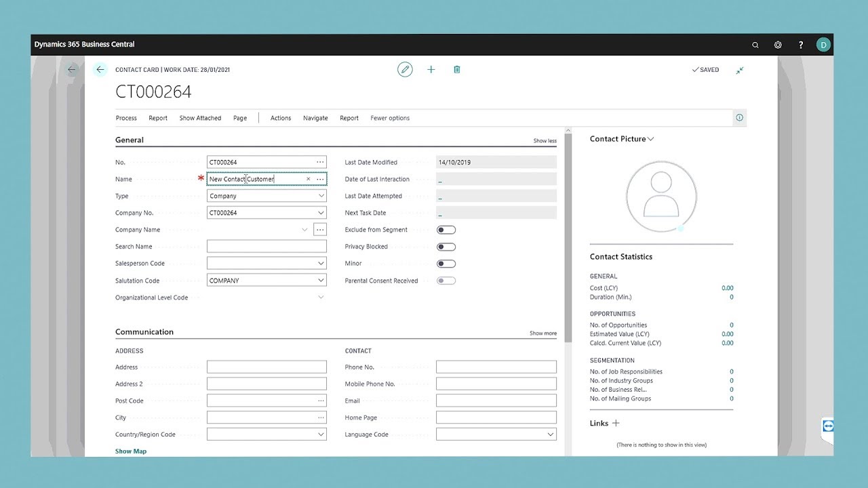Open City lookup ellipsis
868x488 pixels.
(x=321, y=418)
